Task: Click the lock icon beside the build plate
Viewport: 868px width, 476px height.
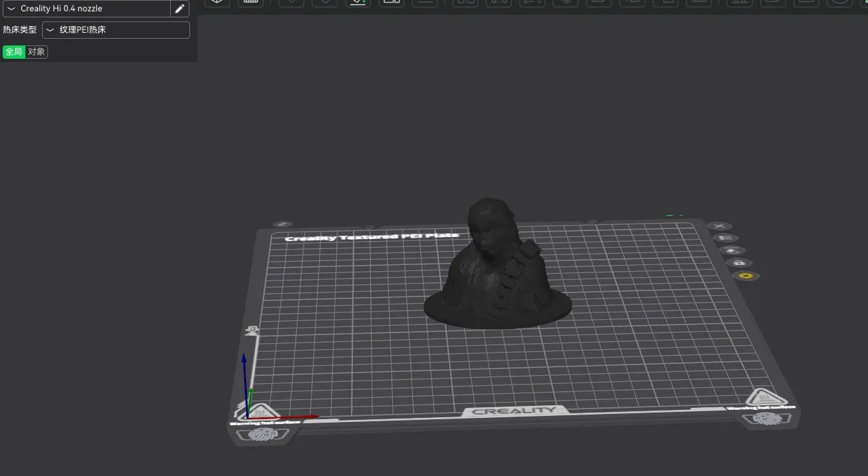Action: (x=738, y=263)
